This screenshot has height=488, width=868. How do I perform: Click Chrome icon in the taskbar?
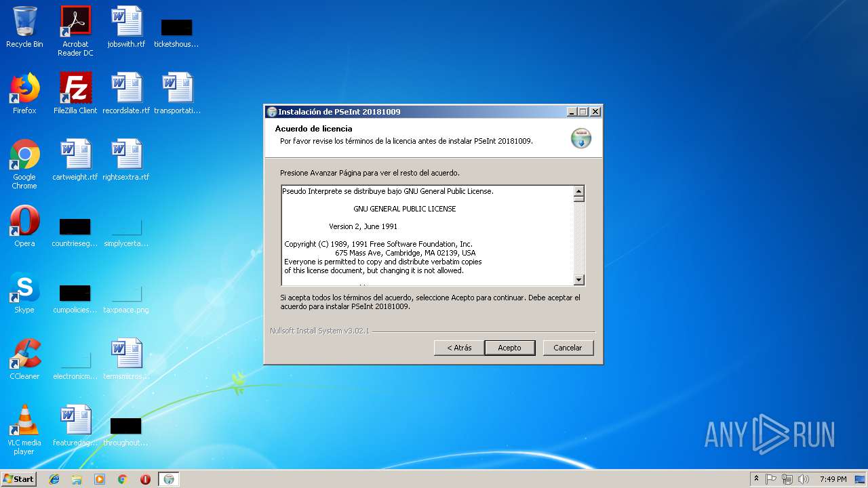tap(122, 479)
